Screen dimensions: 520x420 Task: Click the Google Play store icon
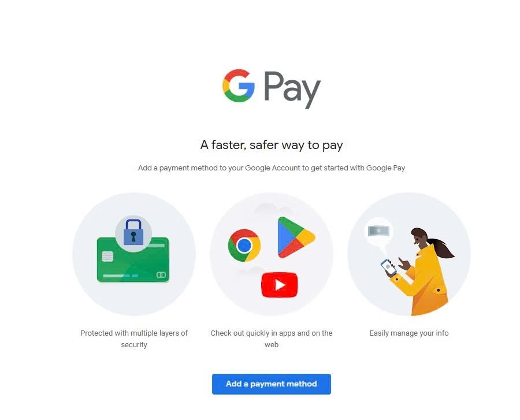tap(296, 237)
